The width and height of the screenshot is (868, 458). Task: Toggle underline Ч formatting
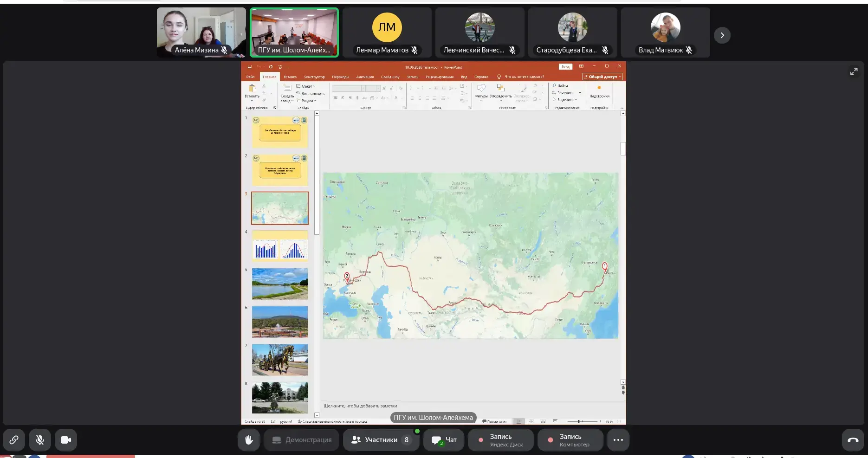pyautogui.click(x=350, y=98)
